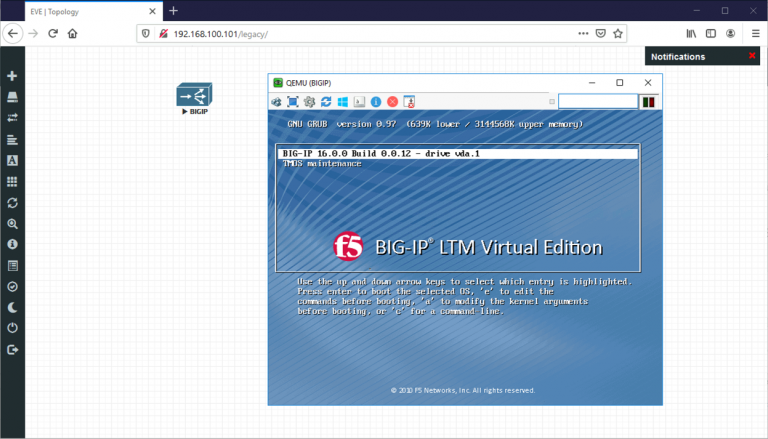This screenshot has height=439, width=768.
Task: Open a new browser tab
Action: (x=173, y=11)
